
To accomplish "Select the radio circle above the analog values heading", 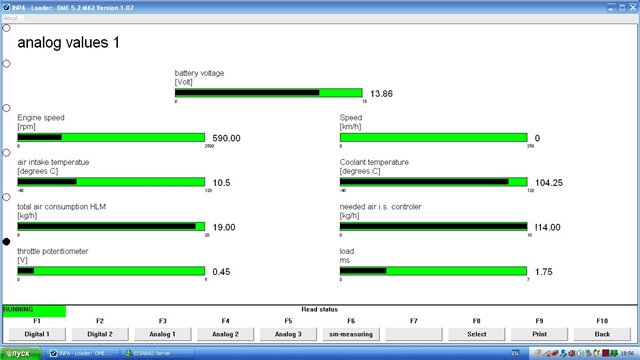I will coord(6,28).
